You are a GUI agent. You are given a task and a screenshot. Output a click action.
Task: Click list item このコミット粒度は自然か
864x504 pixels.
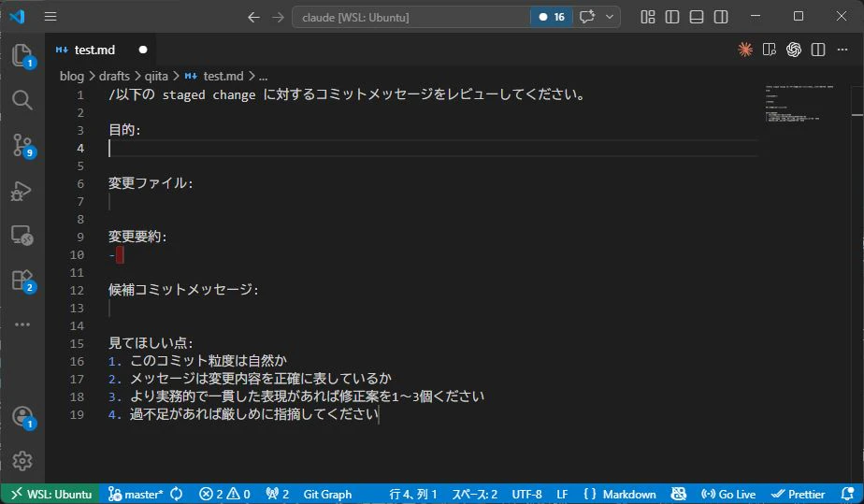click(x=208, y=361)
